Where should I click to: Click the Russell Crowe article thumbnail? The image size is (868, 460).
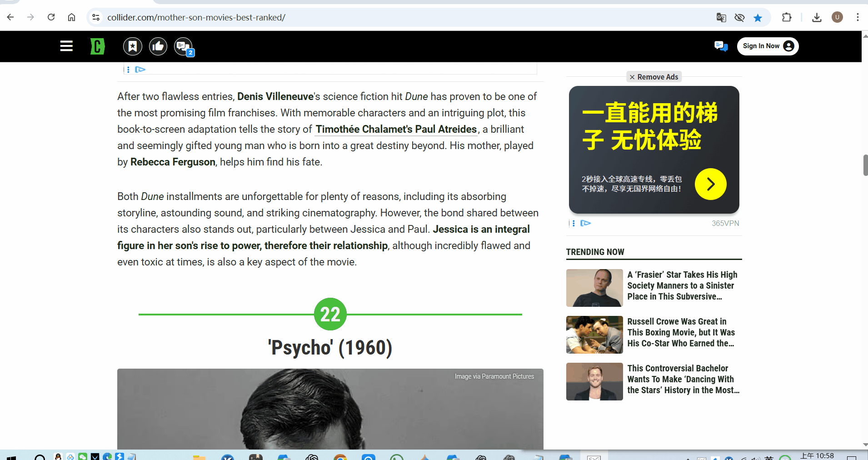(x=594, y=335)
